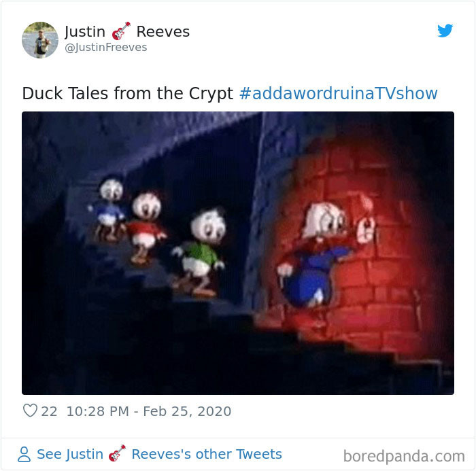Screen dimensions: 476x471
Task: Click the like count 22
Action: (x=49, y=411)
